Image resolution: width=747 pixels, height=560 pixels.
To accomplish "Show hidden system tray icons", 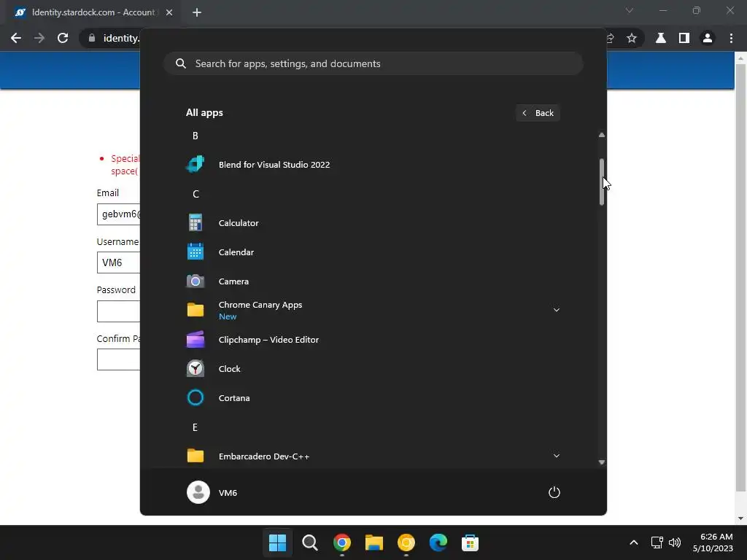I will point(634,542).
